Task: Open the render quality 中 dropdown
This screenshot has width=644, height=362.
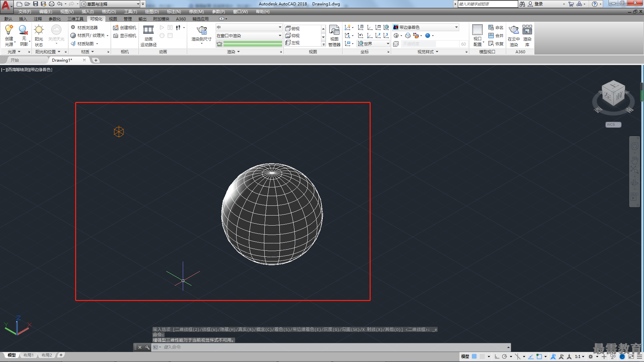Action: pyautogui.click(x=249, y=27)
